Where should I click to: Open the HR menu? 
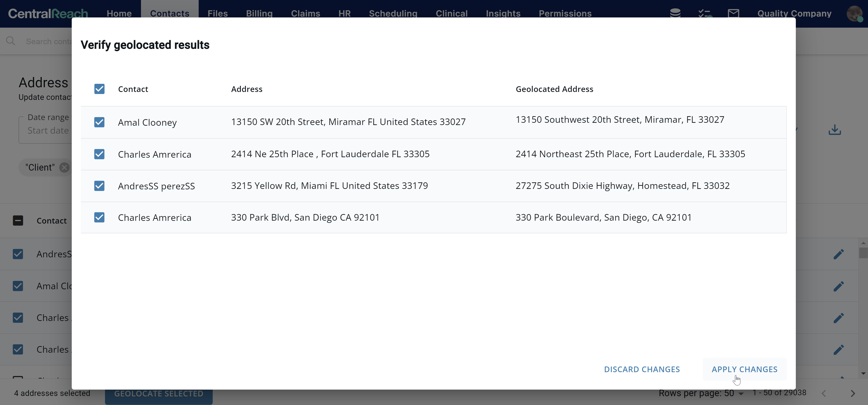tap(344, 14)
